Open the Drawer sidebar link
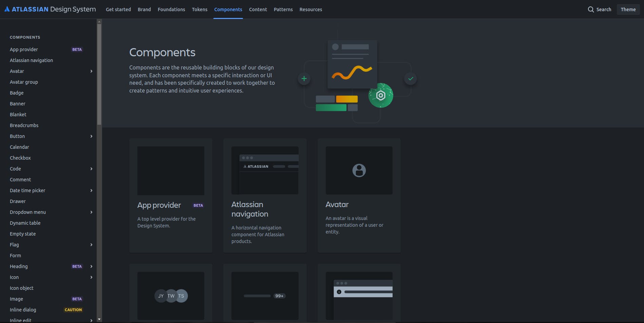644x323 pixels. tap(18, 201)
